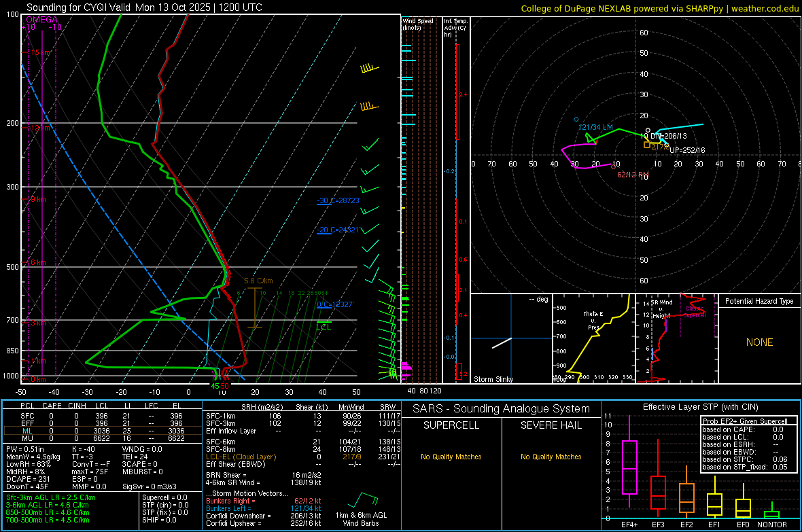Image resolution: width=802 pixels, height=532 pixels.
Task: Click the green LCL marker label
Action: [x=324, y=327]
